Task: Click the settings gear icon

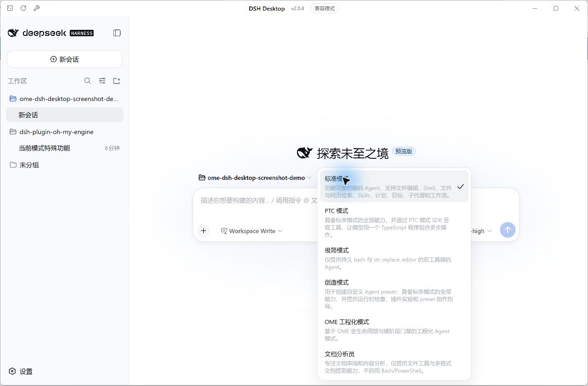Action: (x=12, y=371)
